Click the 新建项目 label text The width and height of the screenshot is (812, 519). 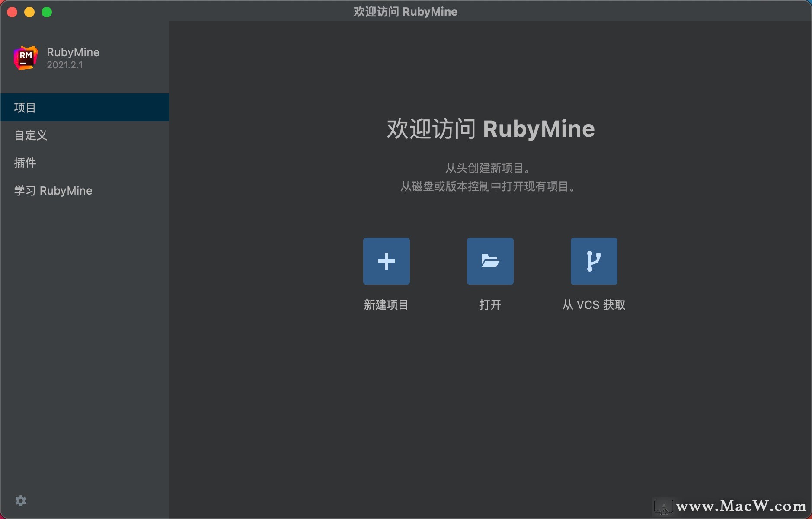point(386,305)
